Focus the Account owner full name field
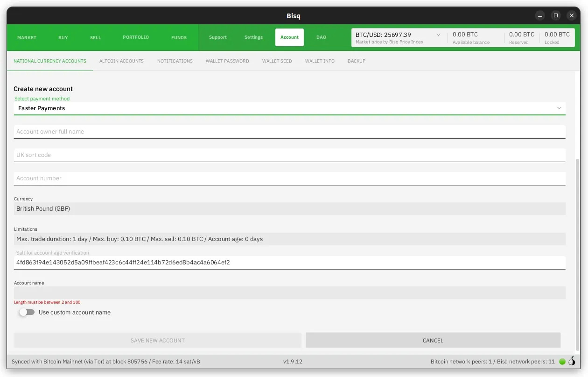This screenshot has height=377, width=588. (289, 132)
